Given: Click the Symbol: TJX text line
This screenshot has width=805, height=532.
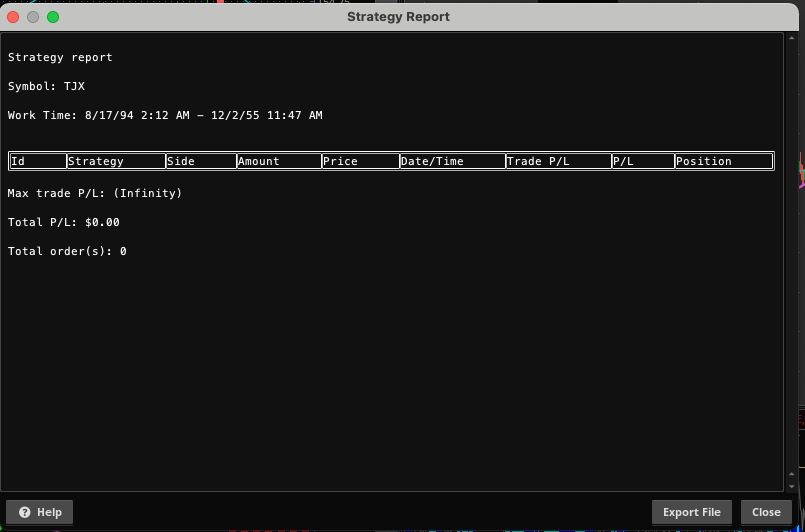Looking at the screenshot, I should (x=46, y=87).
